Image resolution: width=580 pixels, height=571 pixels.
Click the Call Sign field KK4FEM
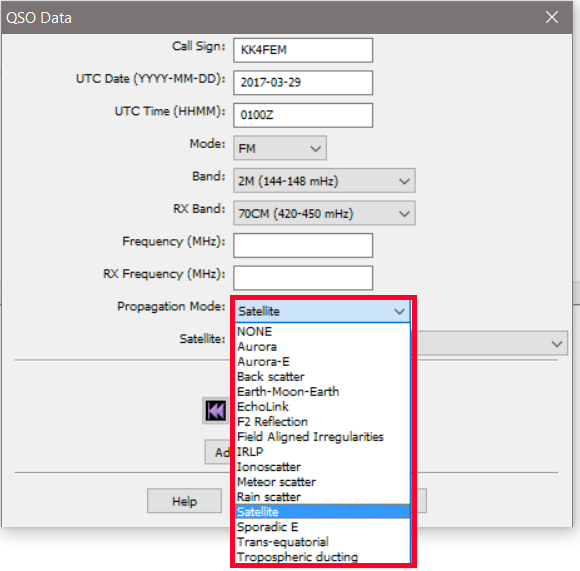coord(303,50)
